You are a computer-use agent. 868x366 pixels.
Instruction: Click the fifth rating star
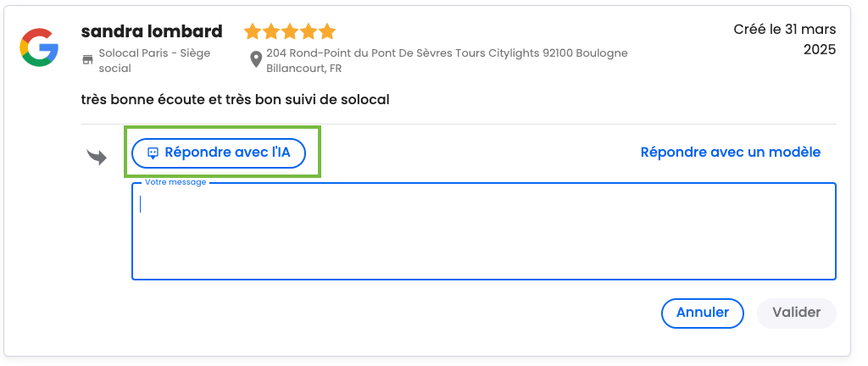coord(328,31)
